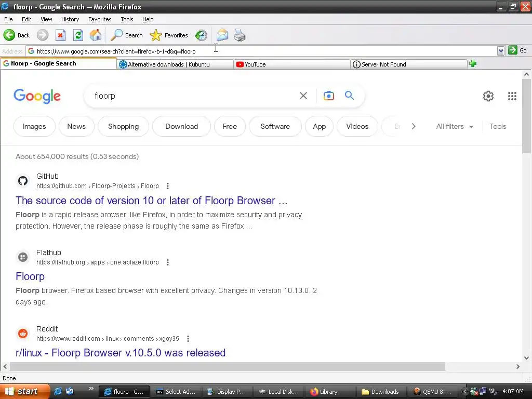
Task: Click the URL address bar field
Action: (261, 51)
